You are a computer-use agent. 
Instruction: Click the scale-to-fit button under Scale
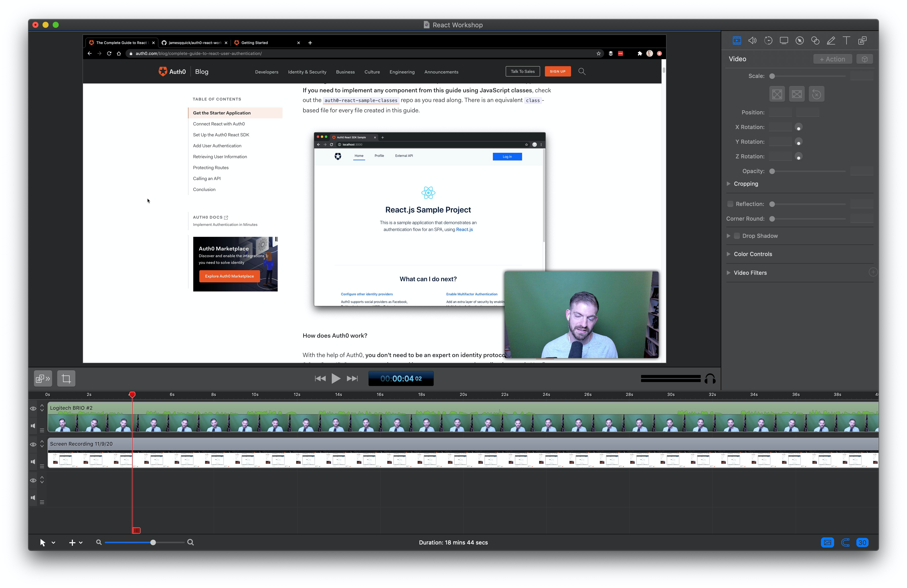777,94
